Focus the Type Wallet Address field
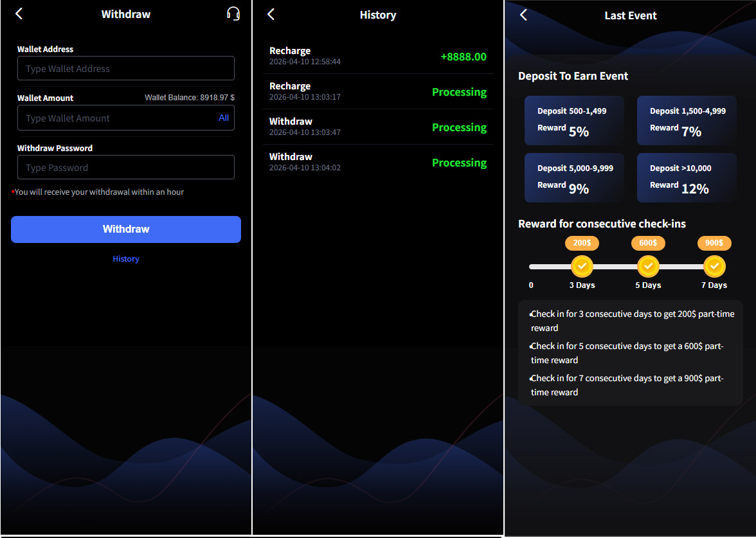Image resolution: width=756 pixels, height=538 pixels. 126,68
